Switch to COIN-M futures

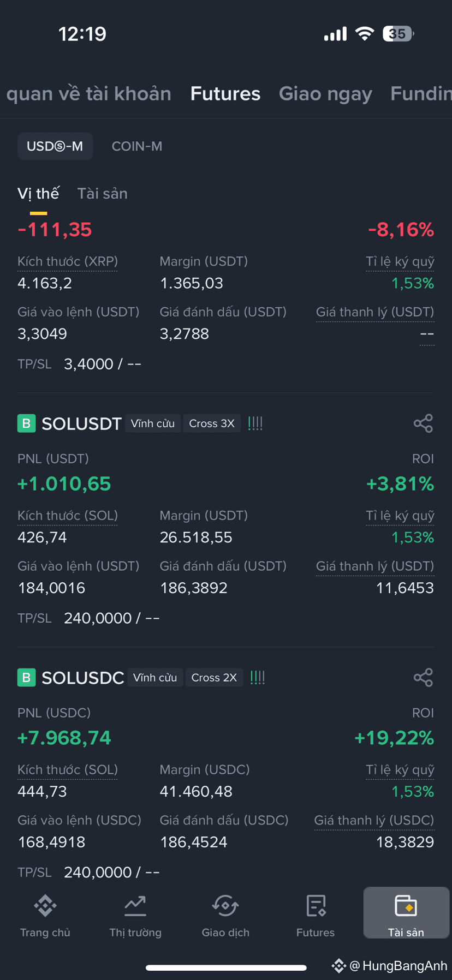pos(137,146)
